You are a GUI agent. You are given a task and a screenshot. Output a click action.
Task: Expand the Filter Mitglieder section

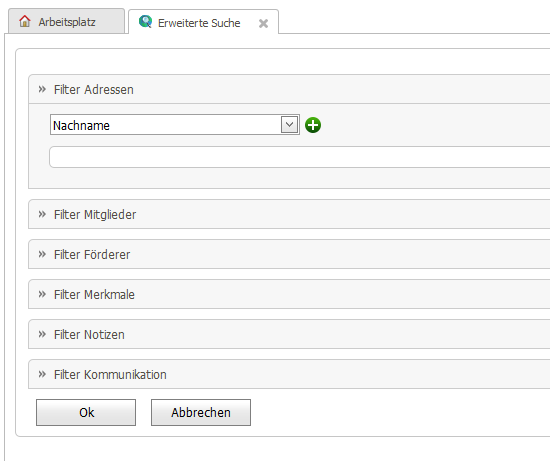click(289, 214)
